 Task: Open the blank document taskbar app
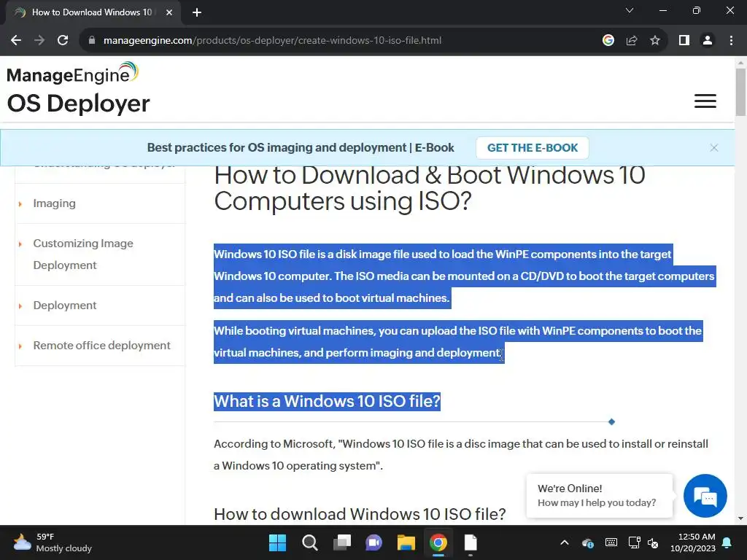click(x=471, y=542)
